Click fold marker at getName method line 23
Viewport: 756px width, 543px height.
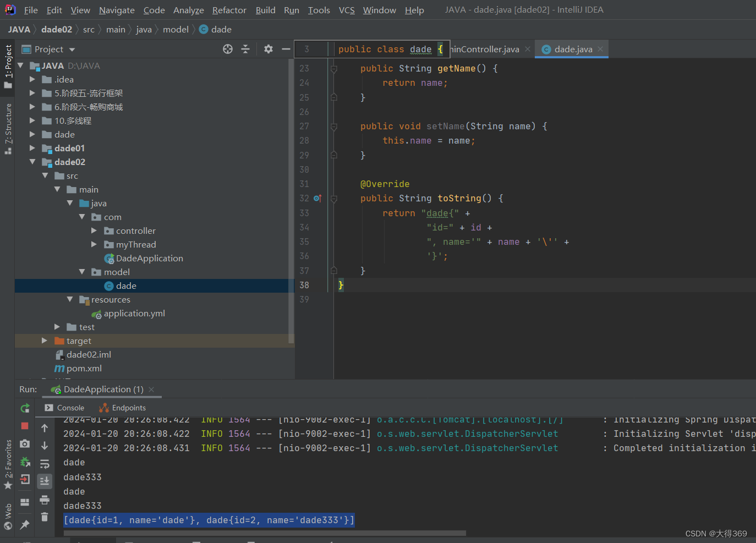[334, 69]
